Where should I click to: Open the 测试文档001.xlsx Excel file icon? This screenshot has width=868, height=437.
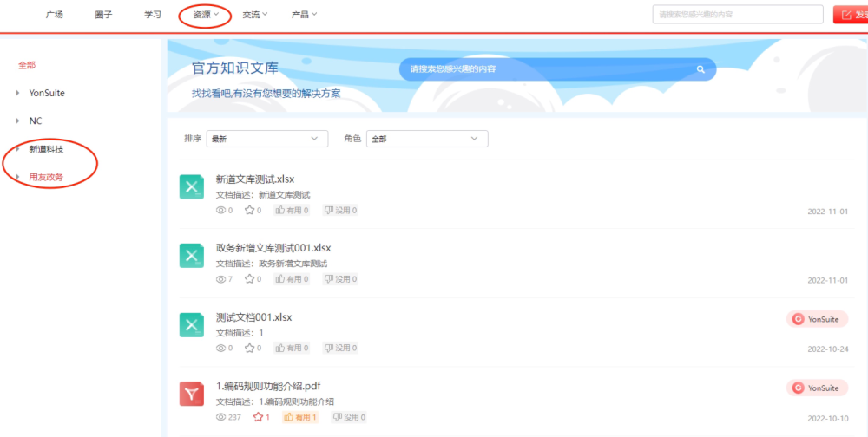(x=192, y=324)
